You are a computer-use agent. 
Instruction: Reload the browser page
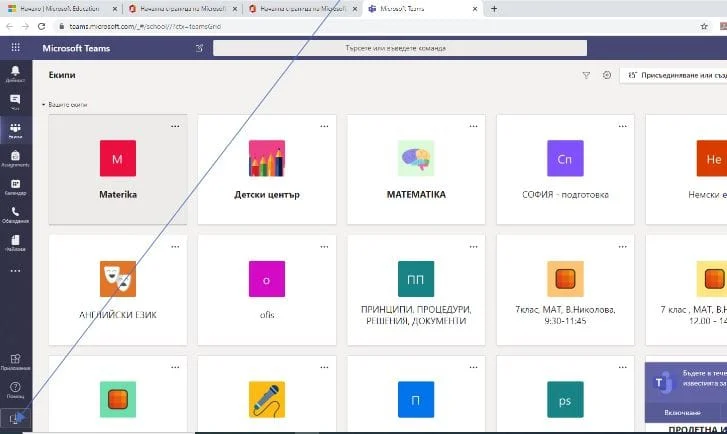point(41,26)
